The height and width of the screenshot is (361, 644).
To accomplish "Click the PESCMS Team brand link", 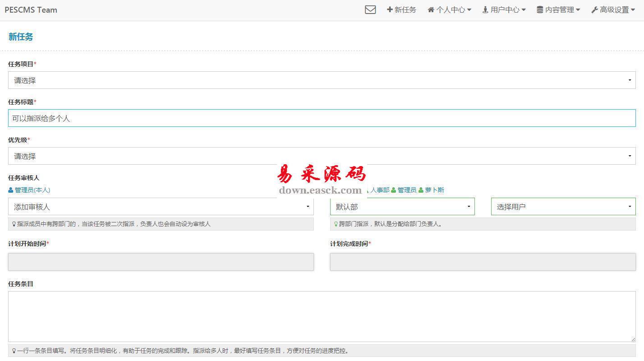I will pyautogui.click(x=31, y=10).
